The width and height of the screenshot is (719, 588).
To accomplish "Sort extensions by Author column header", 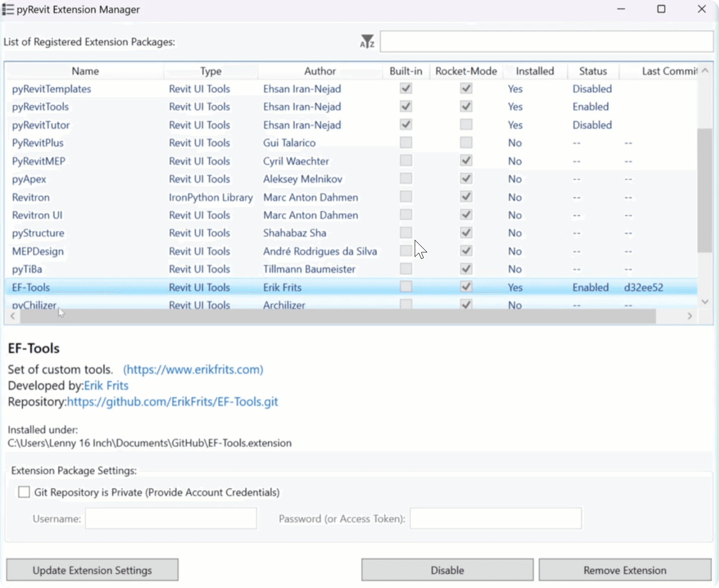I will (x=319, y=71).
